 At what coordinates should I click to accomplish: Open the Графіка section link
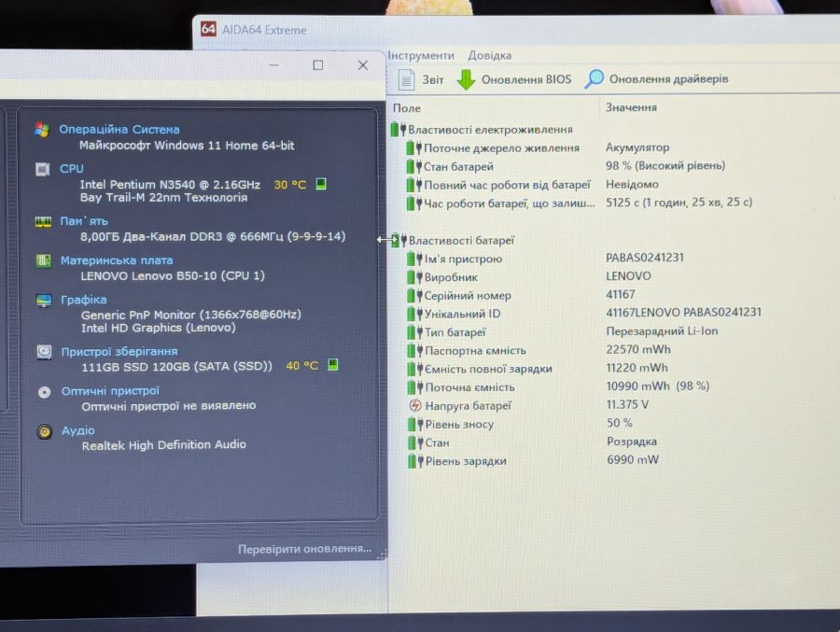point(84,300)
